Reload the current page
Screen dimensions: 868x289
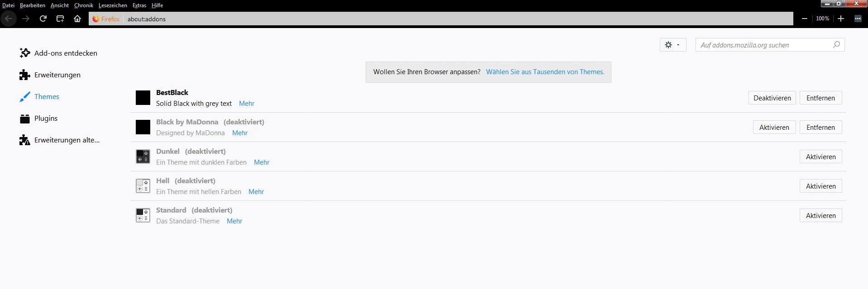43,19
